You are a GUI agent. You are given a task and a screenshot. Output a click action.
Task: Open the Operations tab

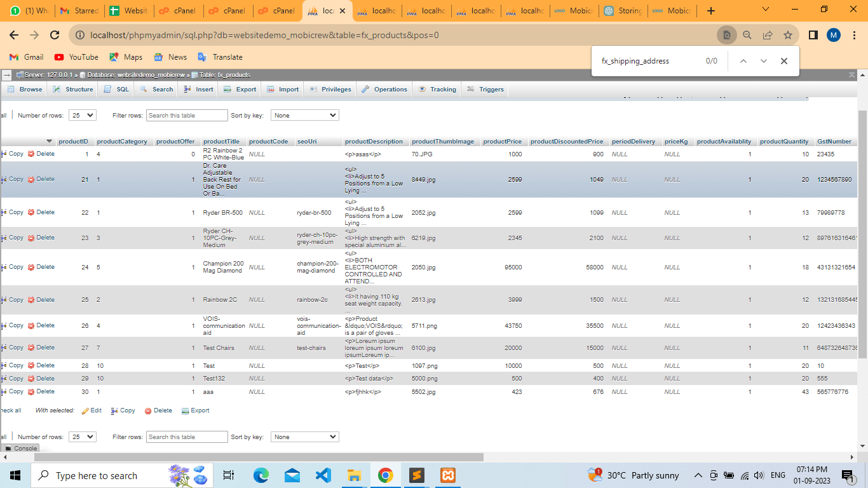pyautogui.click(x=384, y=90)
